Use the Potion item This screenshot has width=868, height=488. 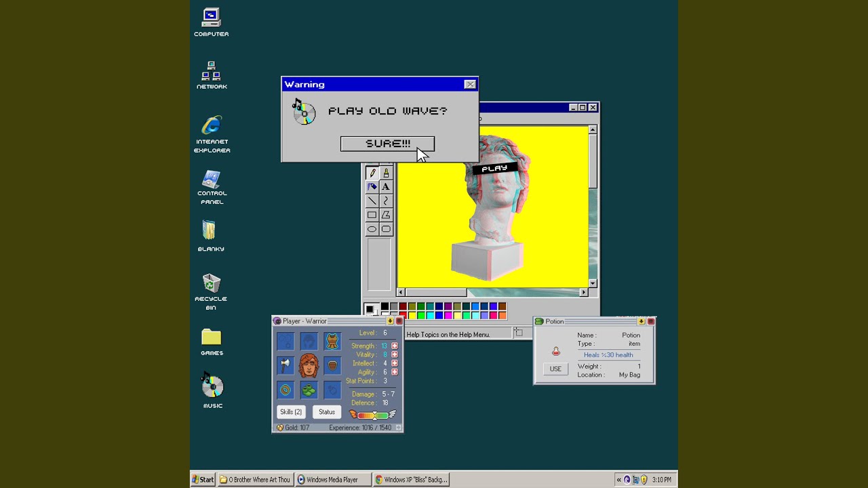(555, 369)
